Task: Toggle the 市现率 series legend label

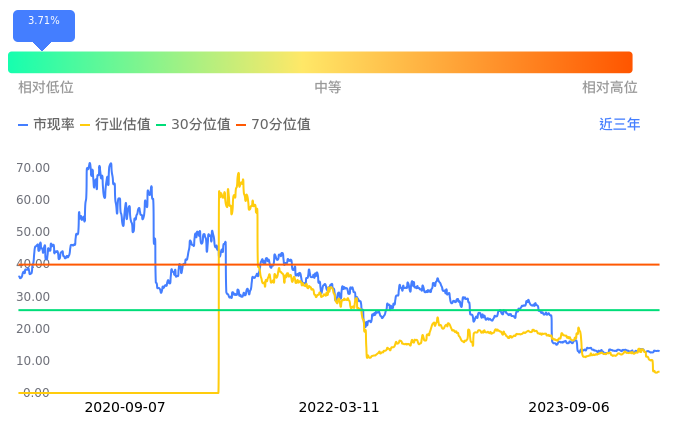Action: pos(54,125)
